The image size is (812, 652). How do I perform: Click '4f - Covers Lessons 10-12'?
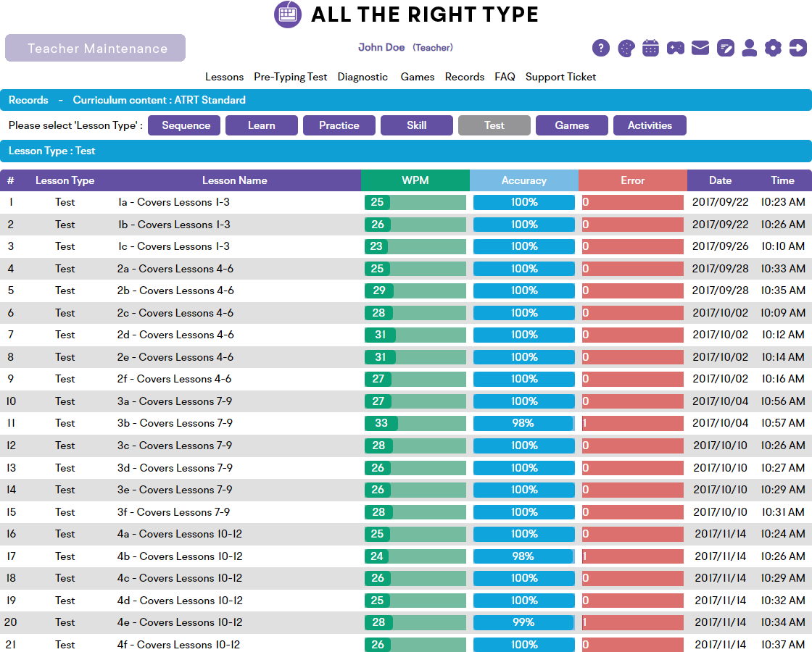click(x=178, y=645)
